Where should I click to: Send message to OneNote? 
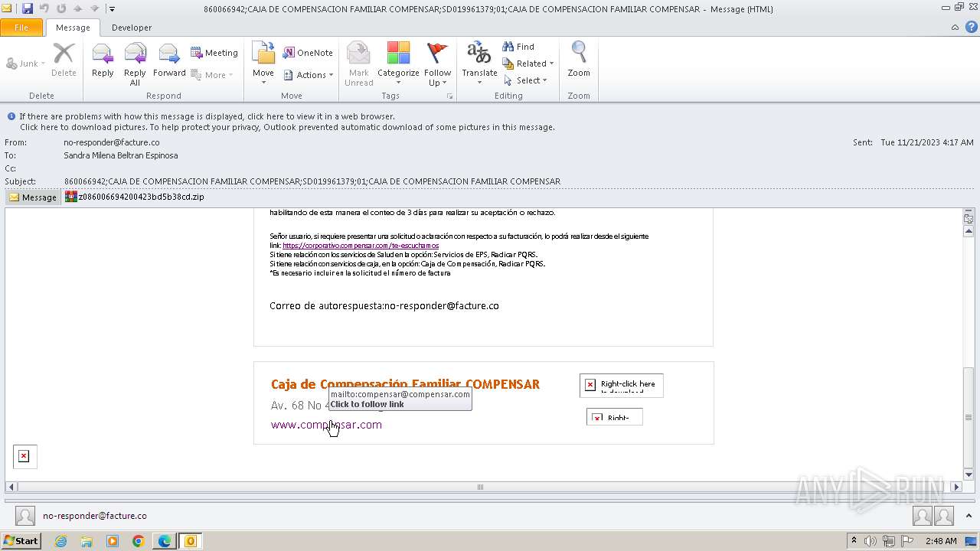[308, 53]
